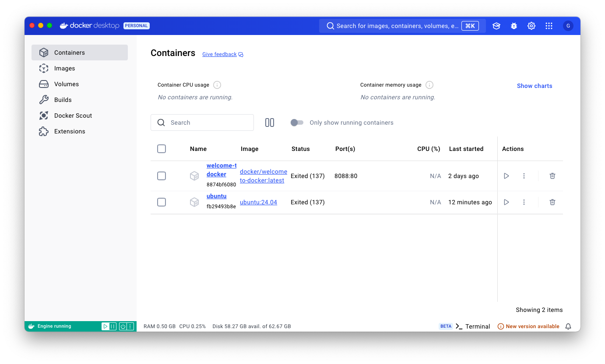Click the containers Search input
The height and width of the screenshot is (364, 605).
point(202,122)
